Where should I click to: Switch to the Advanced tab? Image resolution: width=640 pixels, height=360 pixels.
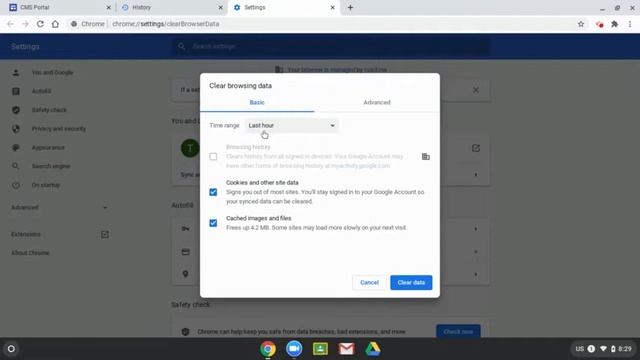[x=377, y=102]
